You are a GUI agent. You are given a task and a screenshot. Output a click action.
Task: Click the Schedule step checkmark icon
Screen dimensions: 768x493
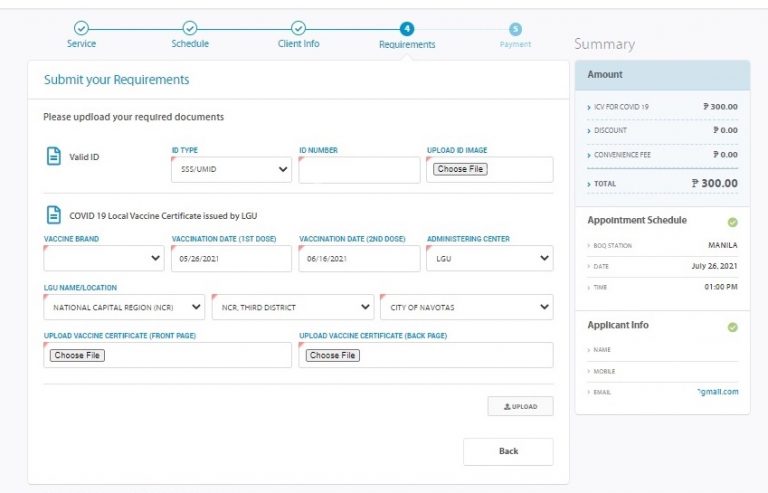[x=190, y=28]
